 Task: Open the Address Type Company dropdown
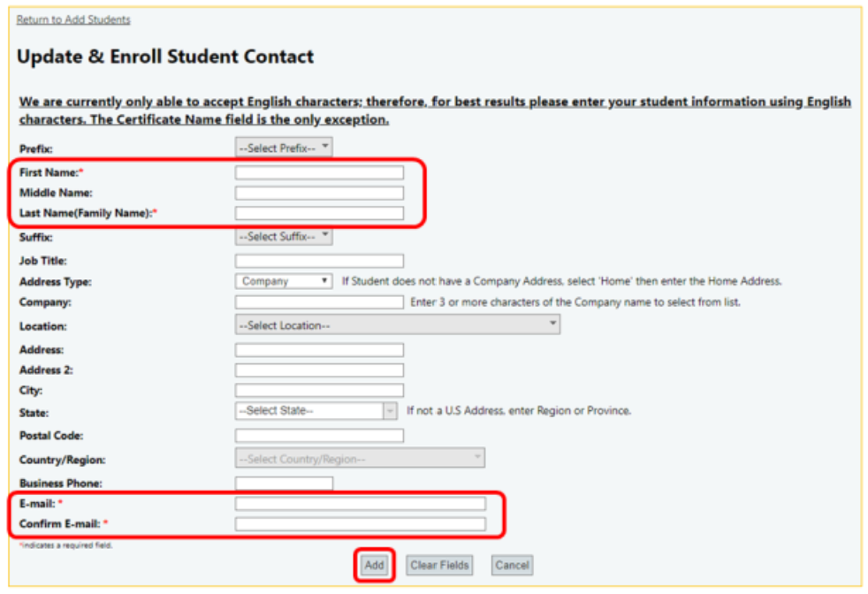click(284, 281)
